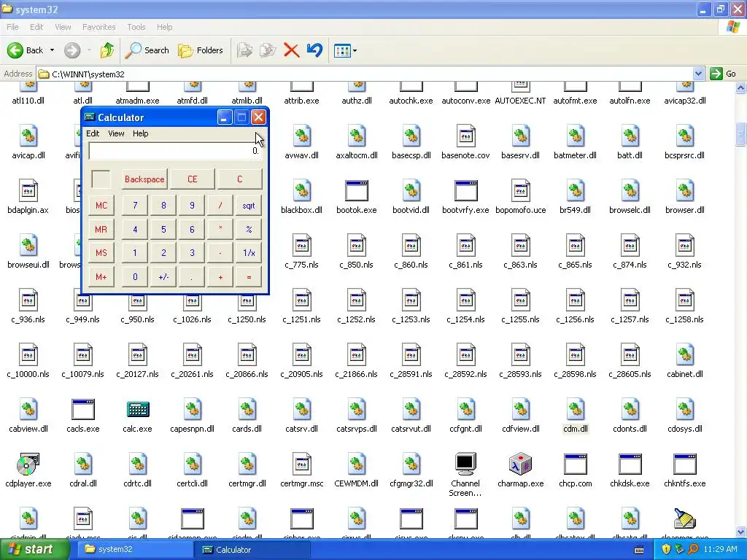Click the Move To toolbar icon
The height and width of the screenshot is (560, 747).
click(245, 50)
